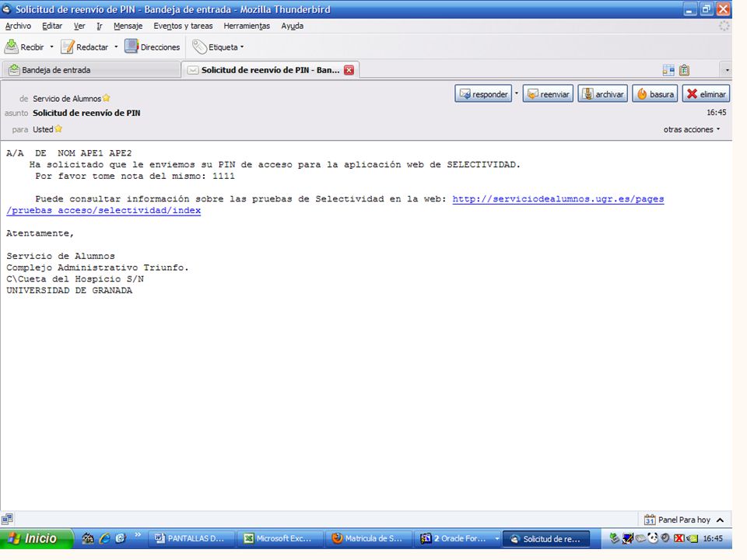The height and width of the screenshot is (560, 747).
Task: Click the third quick launch icon
Action: [x=121, y=538]
